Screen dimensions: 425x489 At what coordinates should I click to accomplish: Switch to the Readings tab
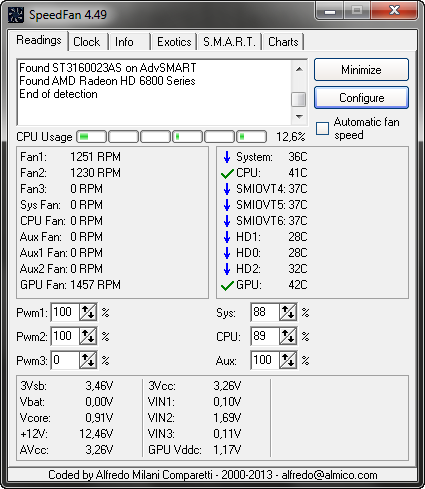coord(39,40)
